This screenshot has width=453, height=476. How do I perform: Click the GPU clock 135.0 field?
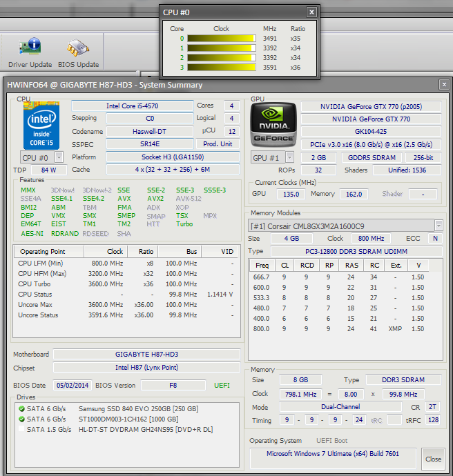coord(291,194)
